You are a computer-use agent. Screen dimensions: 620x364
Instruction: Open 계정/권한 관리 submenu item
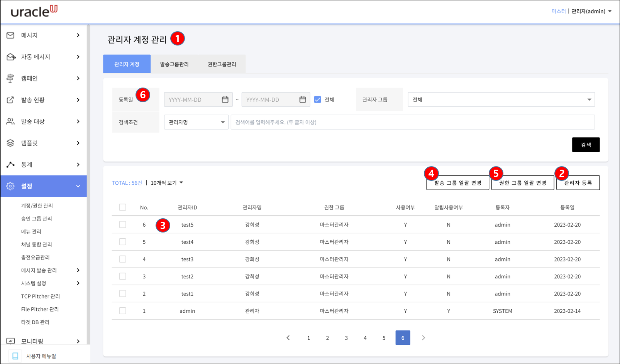(37, 206)
